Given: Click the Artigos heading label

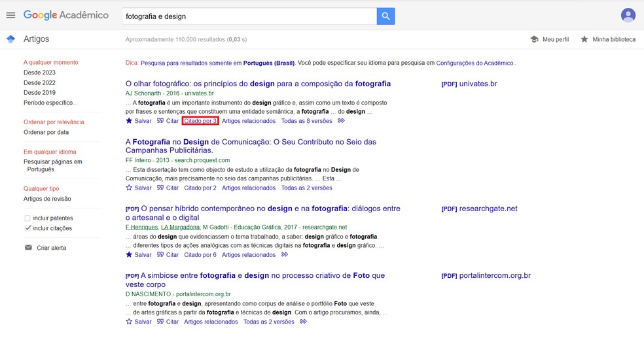Looking at the screenshot, I should click(36, 39).
